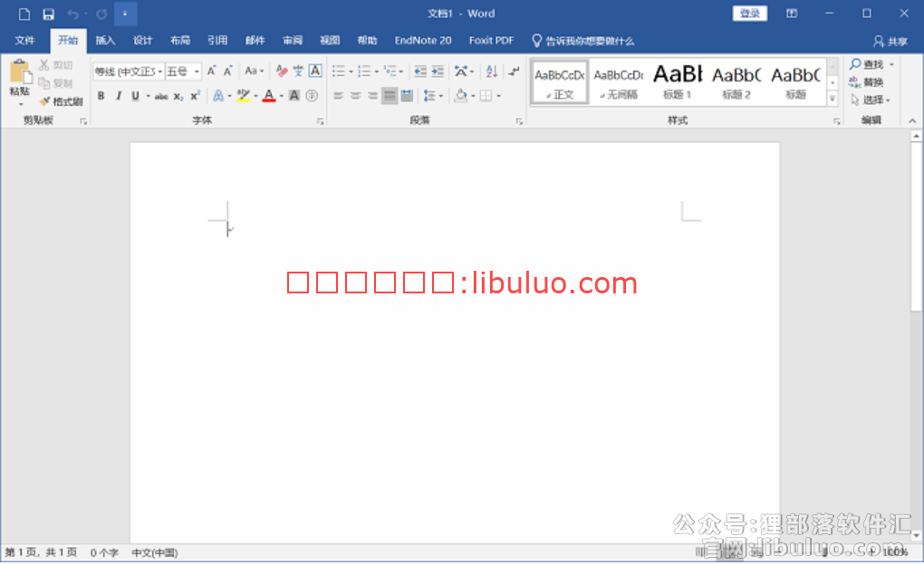Click the Sort (A-Z) icon
The image size is (924, 565).
click(x=492, y=72)
